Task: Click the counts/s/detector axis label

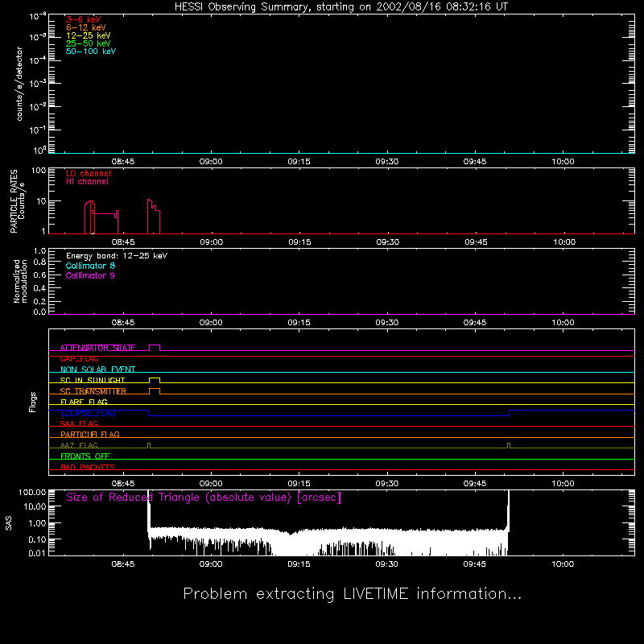Action: 19,84
